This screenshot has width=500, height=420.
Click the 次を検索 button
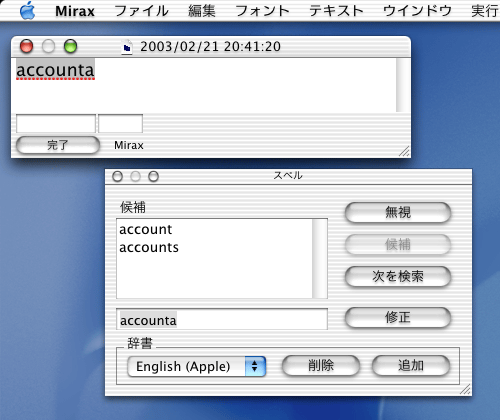(x=398, y=276)
